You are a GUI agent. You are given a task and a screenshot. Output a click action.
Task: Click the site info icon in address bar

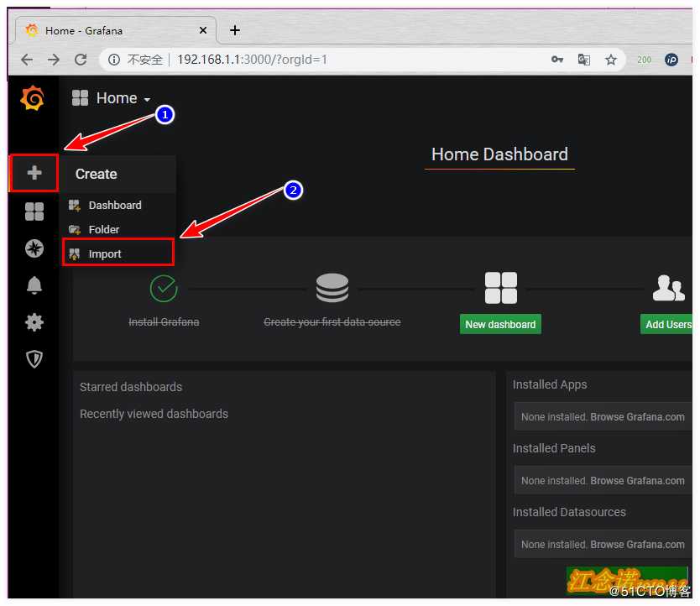click(x=114, y=60)
